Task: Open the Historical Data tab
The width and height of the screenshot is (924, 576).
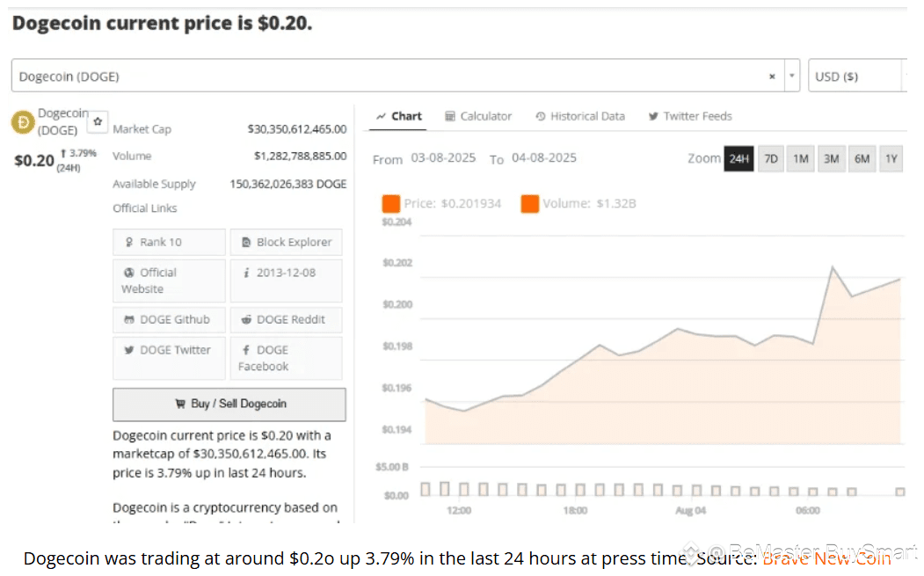Action: pos(580,116)
